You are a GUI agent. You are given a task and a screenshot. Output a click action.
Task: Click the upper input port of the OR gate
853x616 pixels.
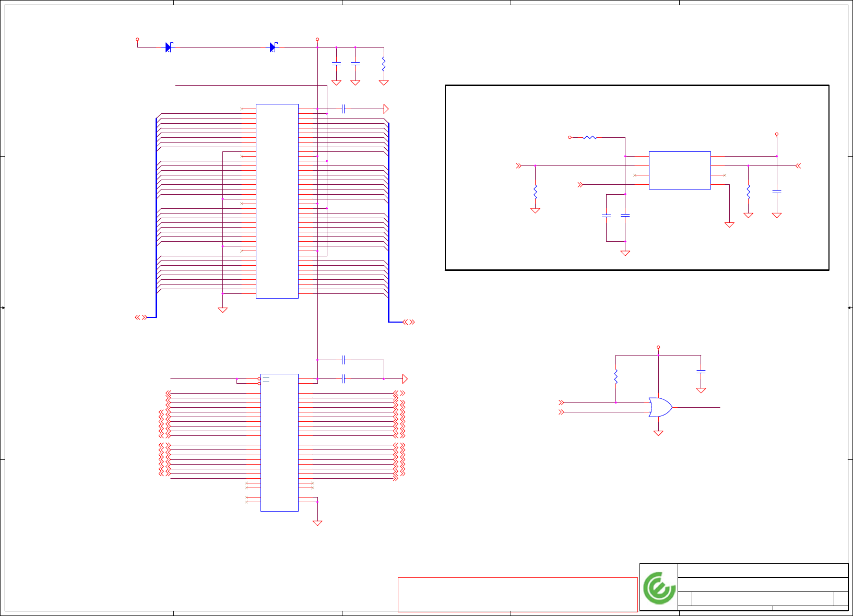[561, 402]
